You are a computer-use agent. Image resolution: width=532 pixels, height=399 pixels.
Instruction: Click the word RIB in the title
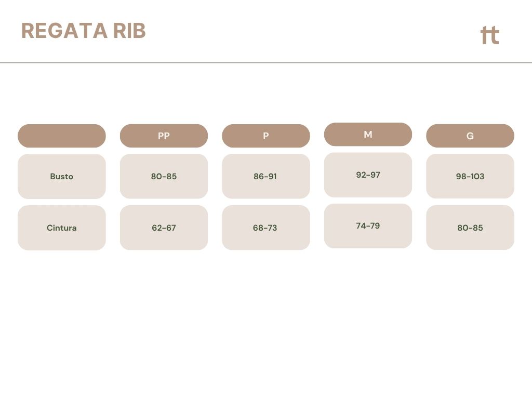point(129,31)
